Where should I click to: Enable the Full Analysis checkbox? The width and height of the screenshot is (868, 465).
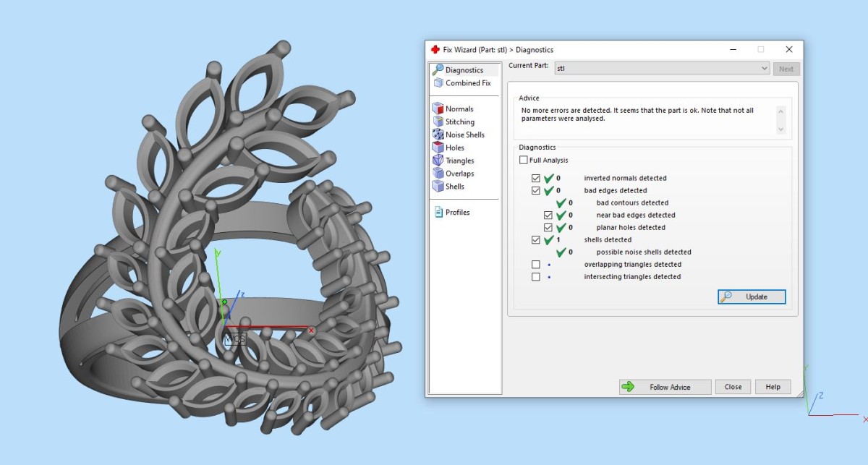[524, 161]
